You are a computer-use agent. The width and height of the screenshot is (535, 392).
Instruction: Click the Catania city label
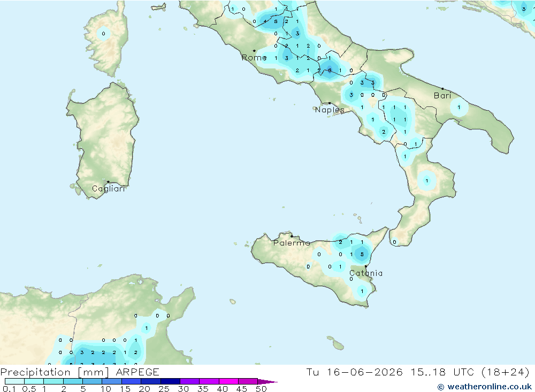[x=366, y=273]
